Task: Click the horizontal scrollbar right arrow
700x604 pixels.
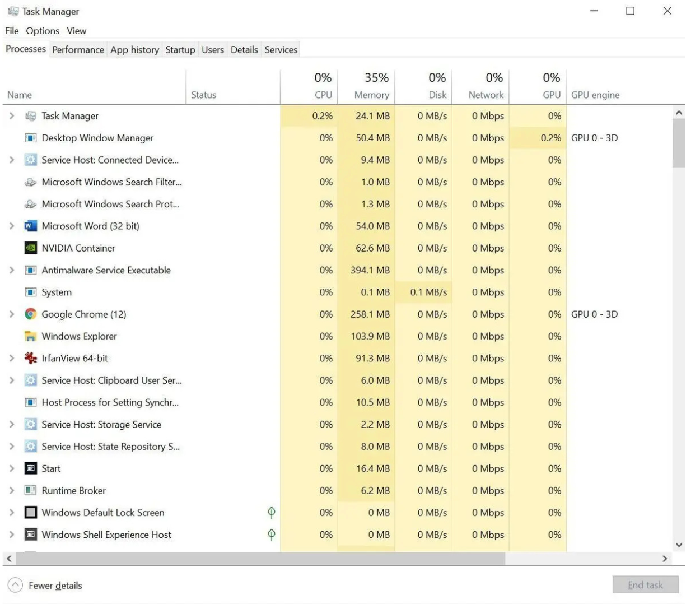Action: [665, 559]
